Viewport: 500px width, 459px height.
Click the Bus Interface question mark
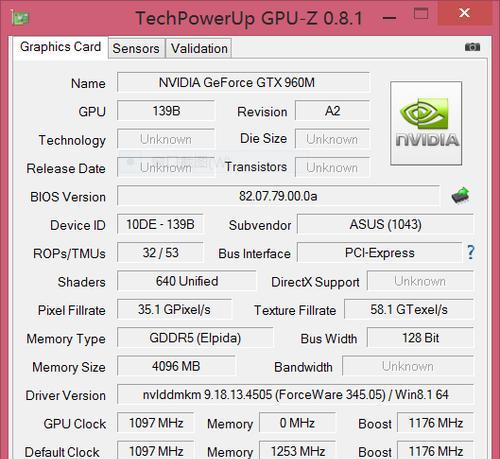click(x=470, y=252)
